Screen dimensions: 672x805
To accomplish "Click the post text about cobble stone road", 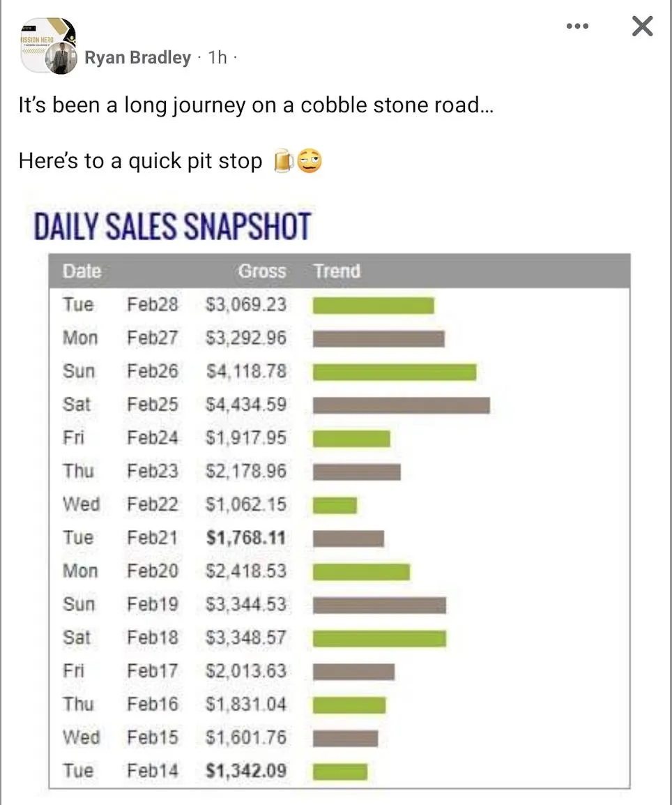I will coord(256,105).
